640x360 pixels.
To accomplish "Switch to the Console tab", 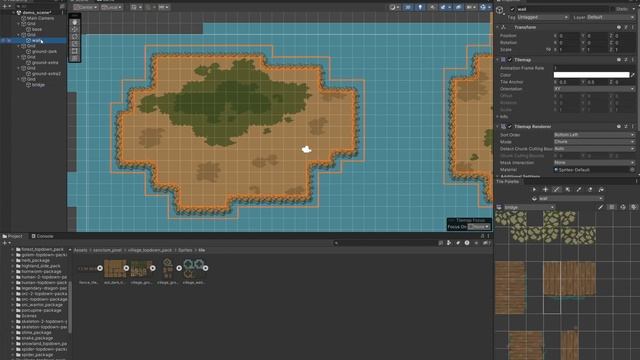I will coord(42,236).
